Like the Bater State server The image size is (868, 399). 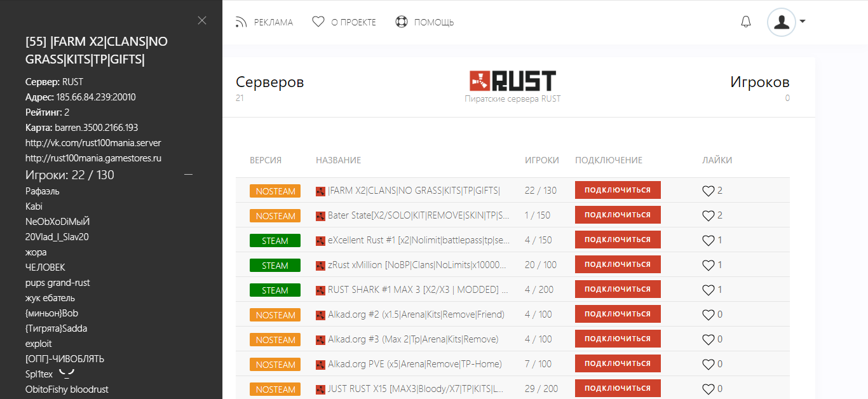click(x=709, y=215)
